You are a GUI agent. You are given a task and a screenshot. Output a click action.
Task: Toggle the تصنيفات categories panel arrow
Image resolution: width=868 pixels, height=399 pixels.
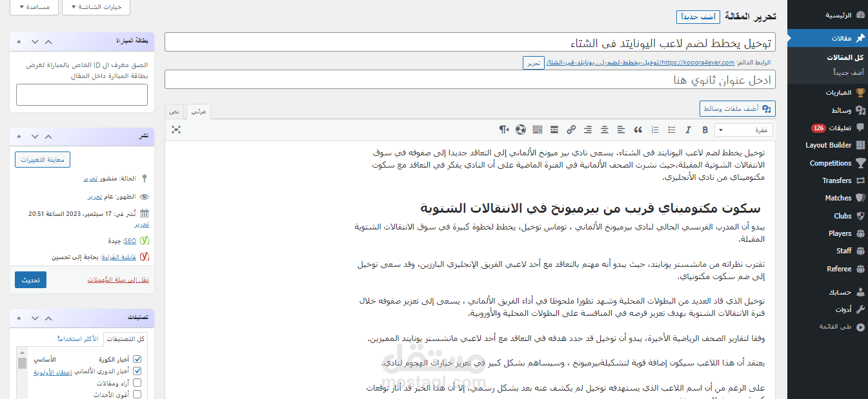click(19, 318)
